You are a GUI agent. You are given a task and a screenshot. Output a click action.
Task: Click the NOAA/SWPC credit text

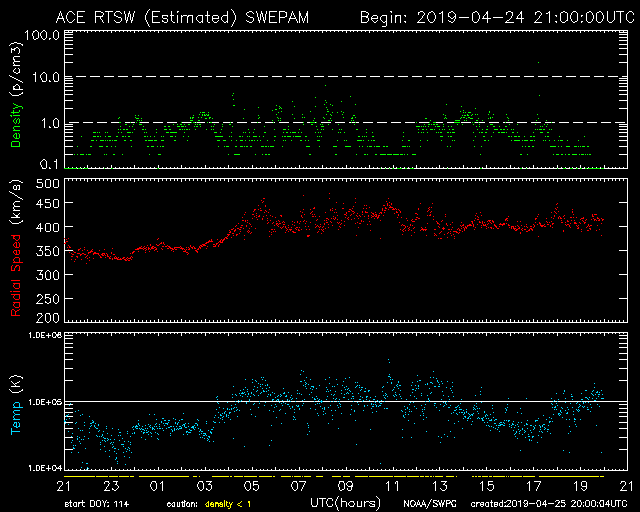(x=430, y=502)
